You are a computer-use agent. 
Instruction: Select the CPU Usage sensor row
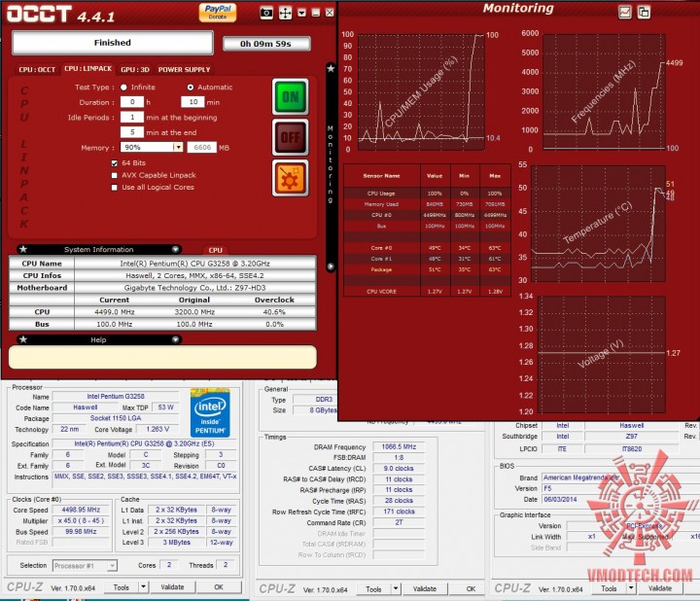pyautogui.click(x=427, y=194)
